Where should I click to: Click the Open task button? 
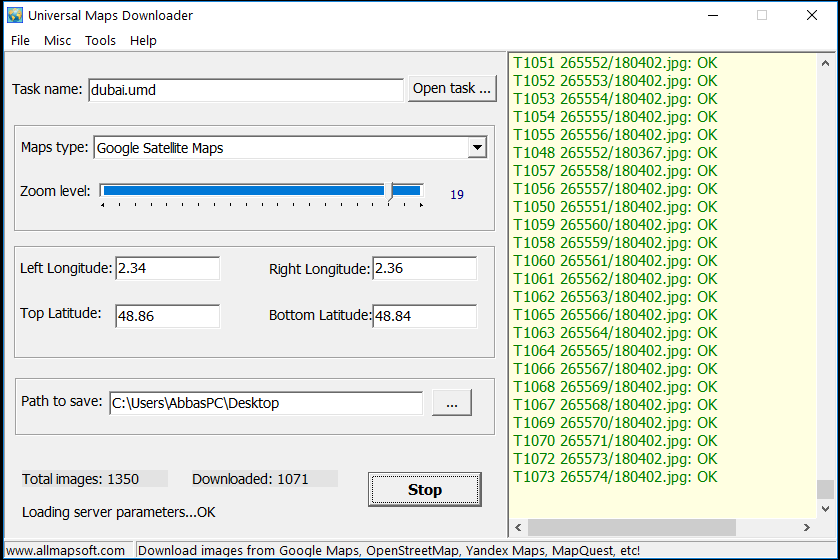pos(452,88)
